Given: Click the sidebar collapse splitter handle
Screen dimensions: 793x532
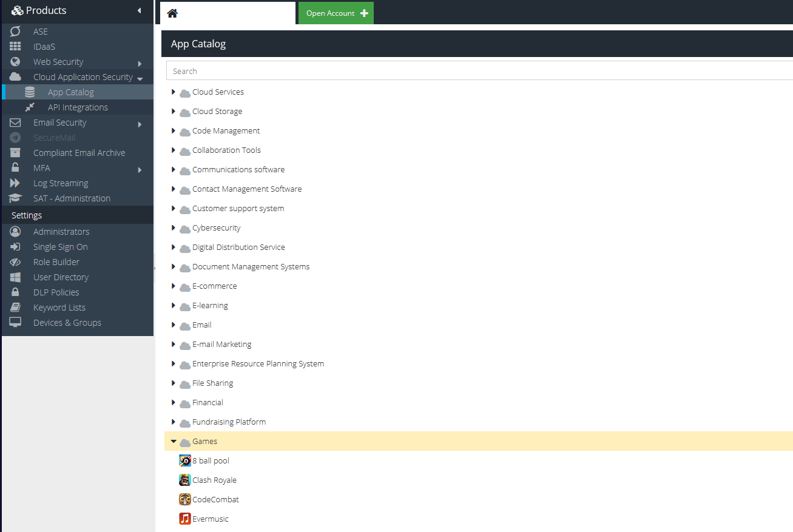Looking at the screenshot, I should (x=155, y=268).
